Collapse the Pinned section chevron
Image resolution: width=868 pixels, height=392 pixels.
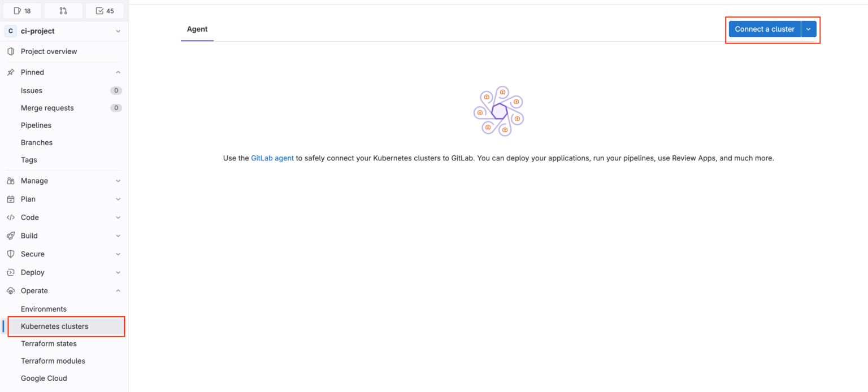coord(118,72)
